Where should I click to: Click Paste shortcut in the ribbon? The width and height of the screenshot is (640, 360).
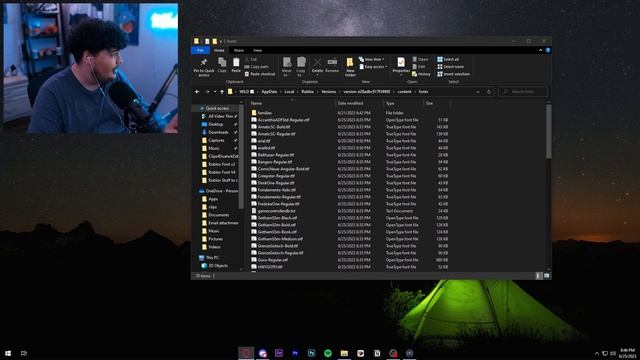[x=260, y=74]
